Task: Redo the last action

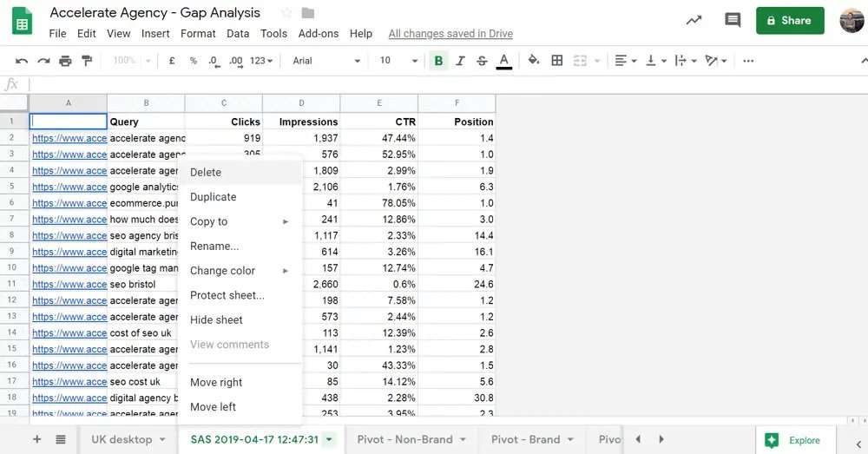Action: pos(43,61)
